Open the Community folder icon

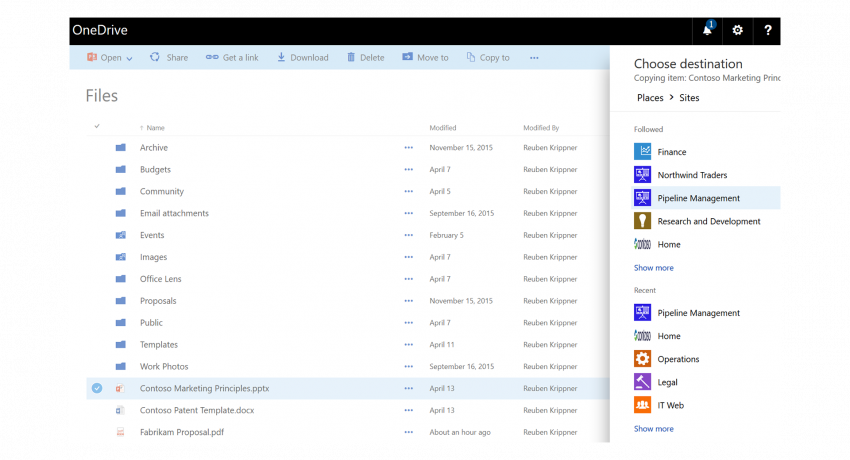pyautogui.click(x=120, y=191)
